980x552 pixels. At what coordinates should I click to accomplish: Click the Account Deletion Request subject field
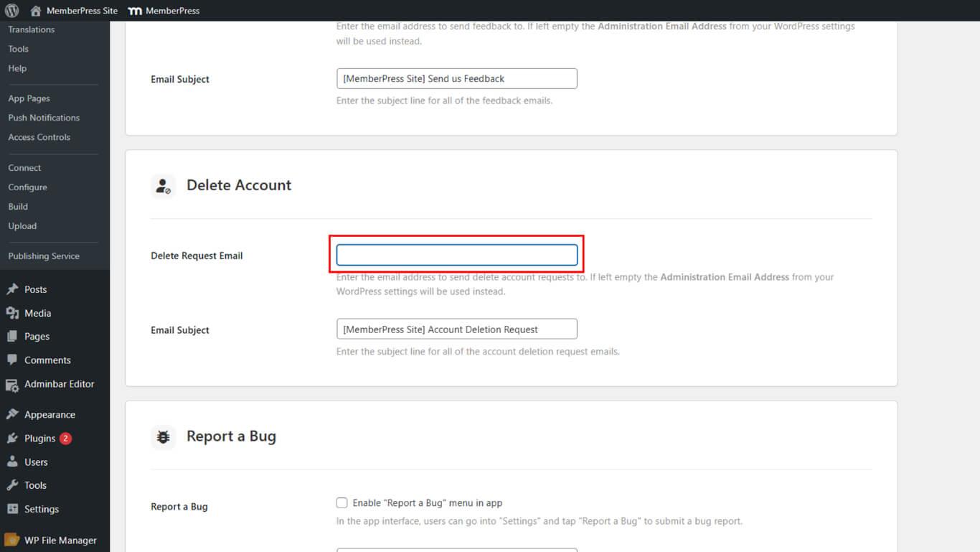tap(456, 328)
